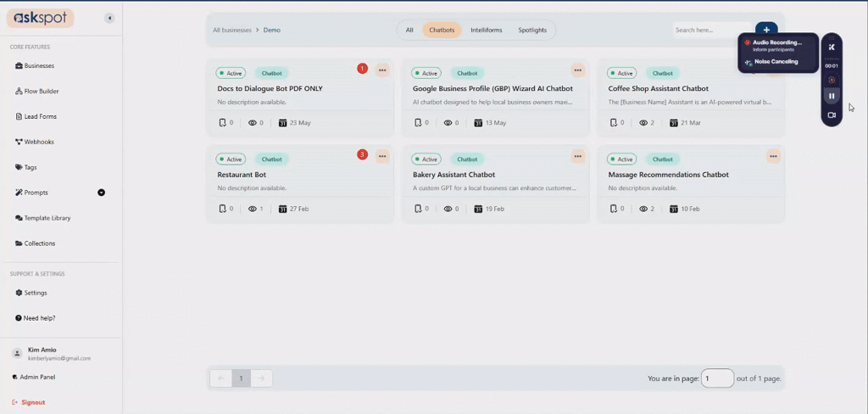Click red notification badge on Docs to Dialogue Bot
868x414 pixels.
click(x=362, y=69)
